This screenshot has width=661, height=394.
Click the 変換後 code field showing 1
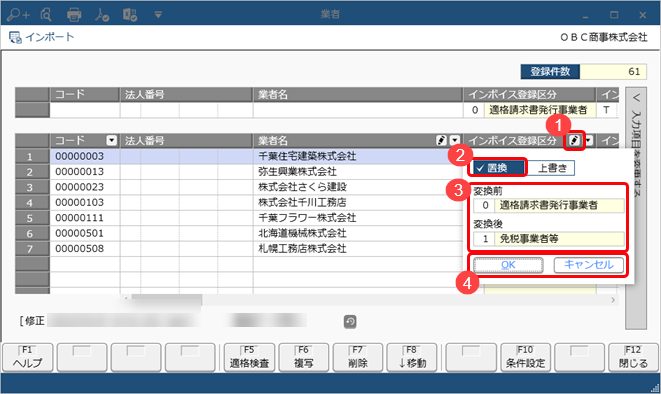(484, 239)
